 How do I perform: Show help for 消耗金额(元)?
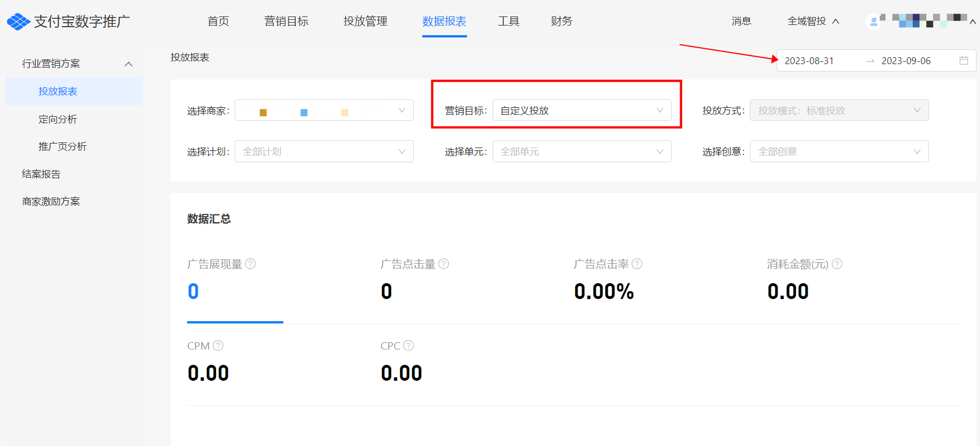pos(837,264)
